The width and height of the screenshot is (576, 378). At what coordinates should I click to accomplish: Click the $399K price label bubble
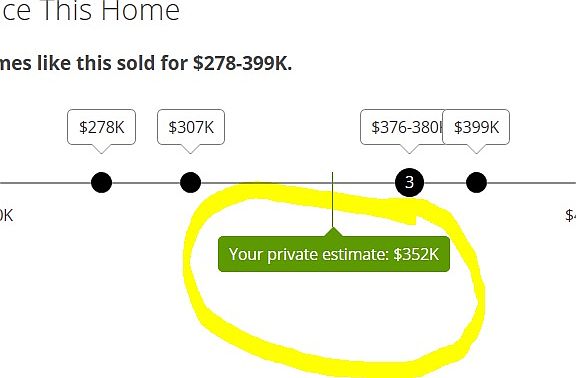[476, 127]
